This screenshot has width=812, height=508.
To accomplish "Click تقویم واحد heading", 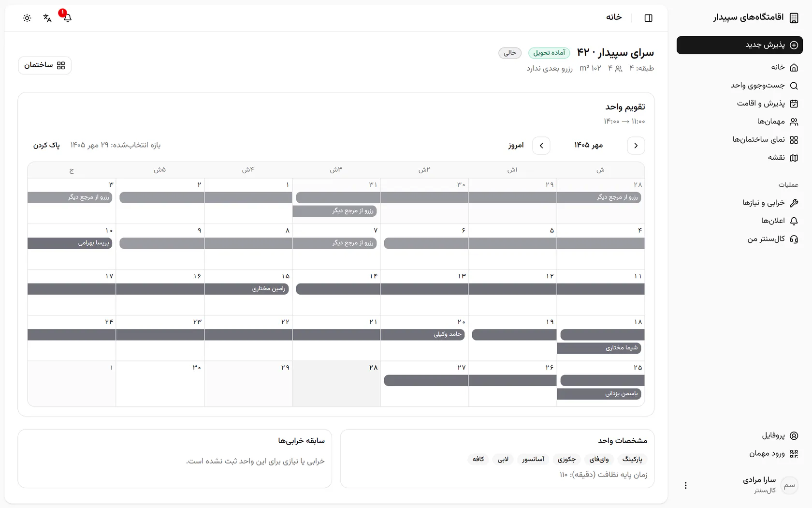I will tap(625, 107).
